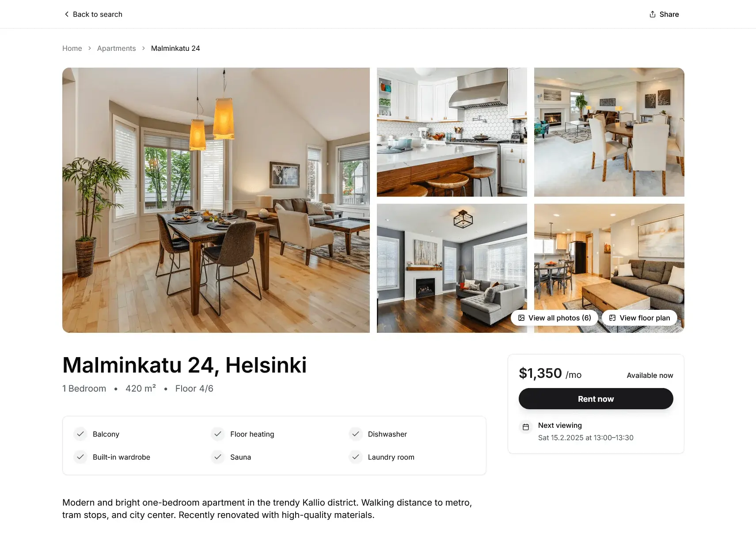The height and width of the screenshot is (533, 756).
Task: Open the Apartments breadcrumb link
Action: pyautogui.click(x=117, y=48)
